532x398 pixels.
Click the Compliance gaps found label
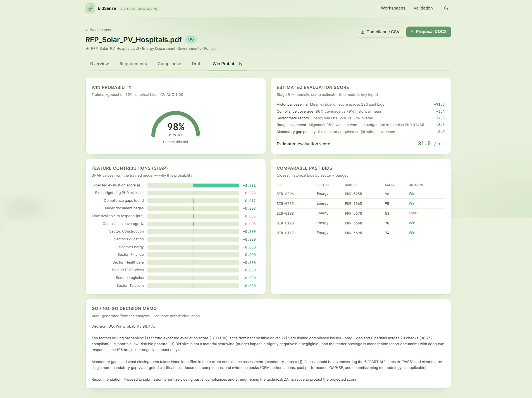124,201
